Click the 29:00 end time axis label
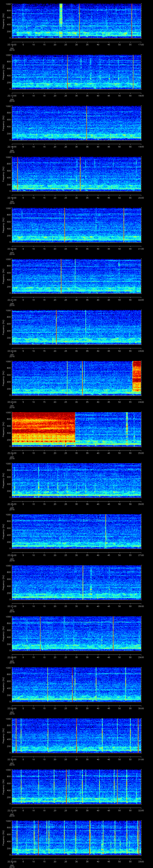This screenshot has width=153, height=868. click(141, 657)
